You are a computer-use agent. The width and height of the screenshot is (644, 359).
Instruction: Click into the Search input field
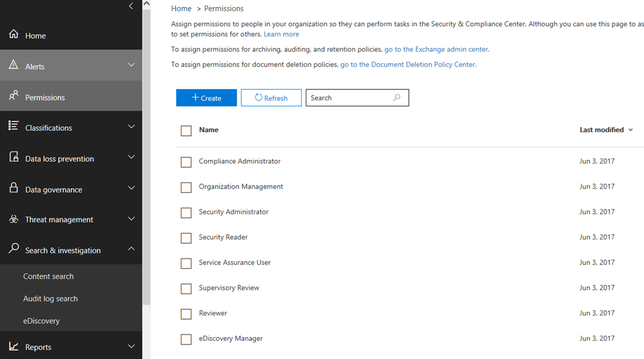[x=349, y=98]
